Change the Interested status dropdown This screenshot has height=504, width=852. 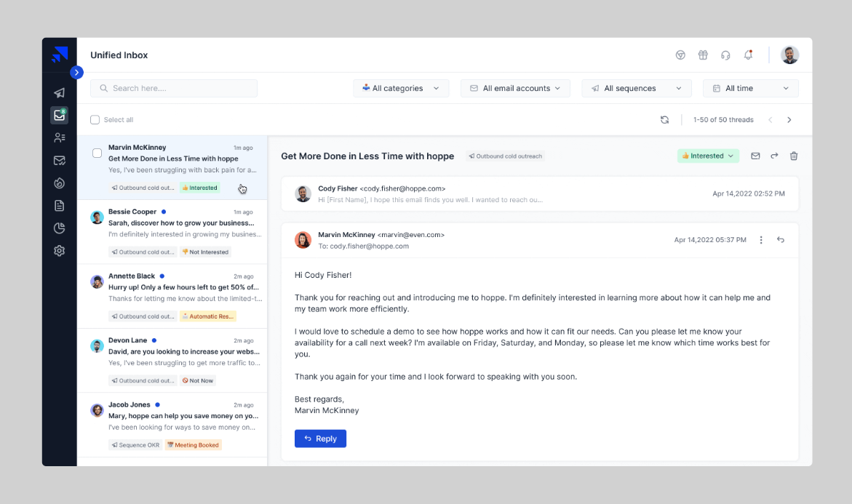pyautogui.click(x=708, y=156)
